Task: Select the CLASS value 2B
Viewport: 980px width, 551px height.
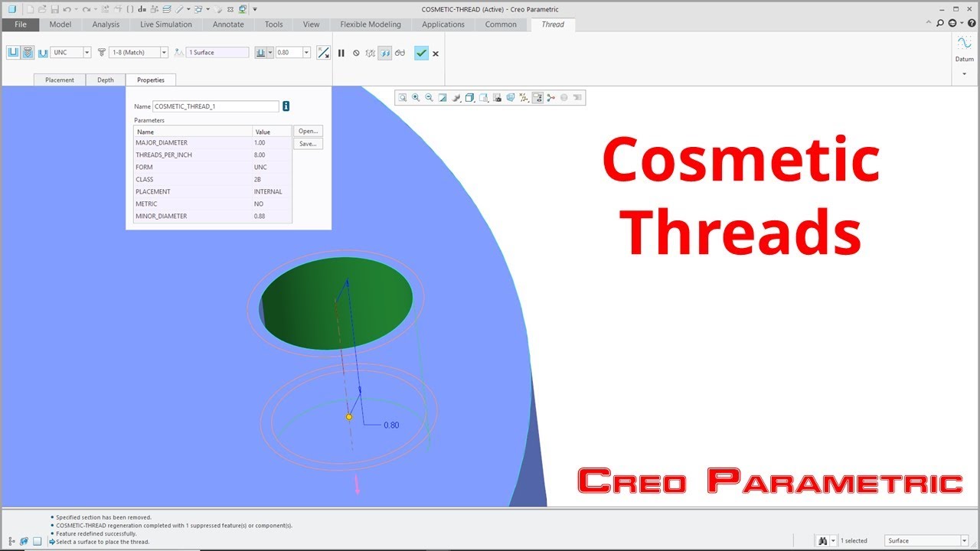Action: click(257, 179)
